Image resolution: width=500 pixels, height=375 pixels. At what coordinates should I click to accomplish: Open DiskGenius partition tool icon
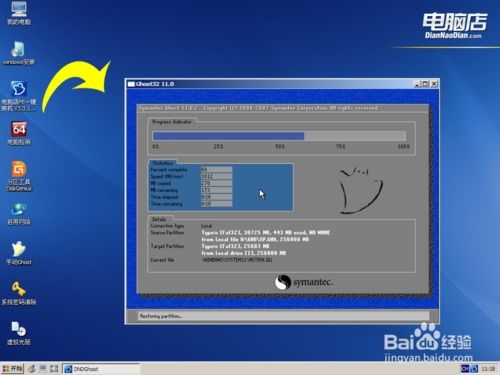19,176
